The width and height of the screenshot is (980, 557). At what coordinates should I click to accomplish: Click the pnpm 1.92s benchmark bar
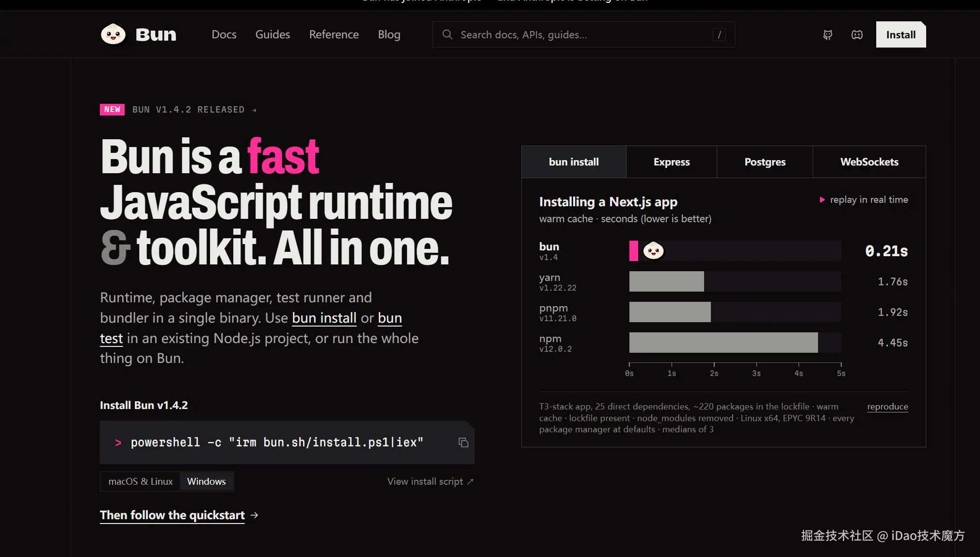[x=670, y=312]
